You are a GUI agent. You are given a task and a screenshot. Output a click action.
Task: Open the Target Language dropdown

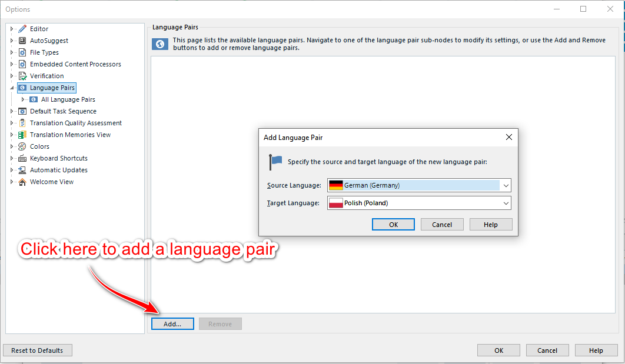(506, 202)
